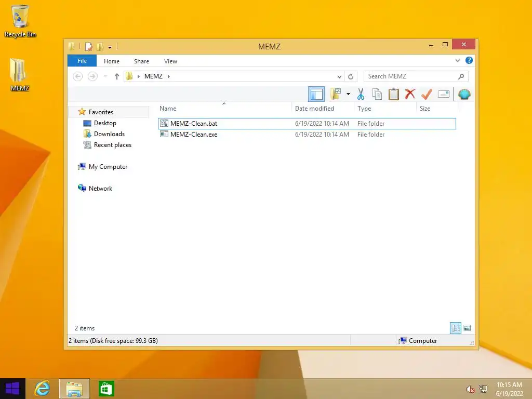Click the Type cell of MEMZ-Clean.exe
532x399 pixels.
tap(371, 135)
